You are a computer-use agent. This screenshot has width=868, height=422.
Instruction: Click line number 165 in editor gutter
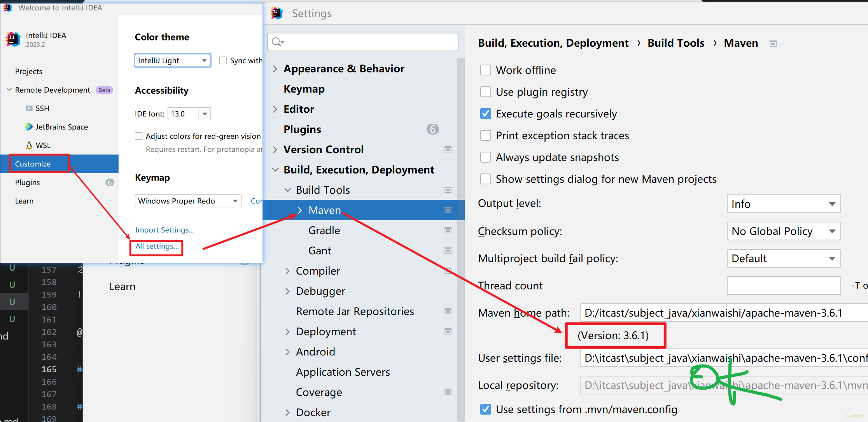point(49,369)
